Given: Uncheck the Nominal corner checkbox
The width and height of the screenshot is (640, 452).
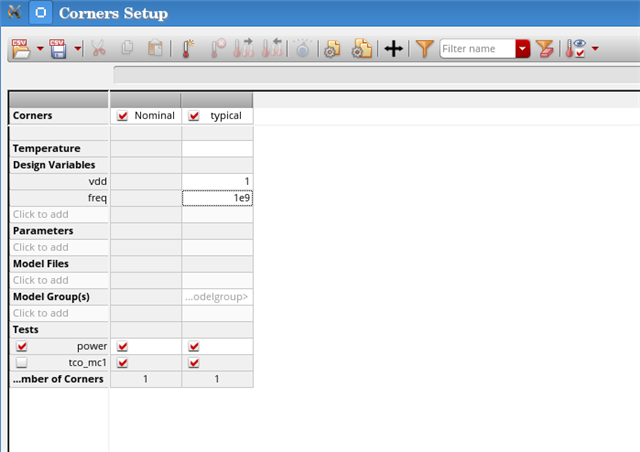Looking at the screenshot, I should coord(123,116).
